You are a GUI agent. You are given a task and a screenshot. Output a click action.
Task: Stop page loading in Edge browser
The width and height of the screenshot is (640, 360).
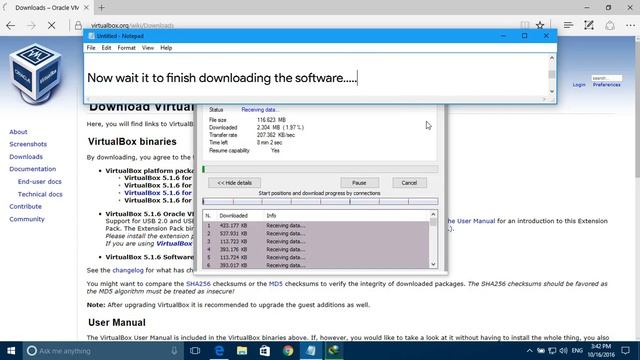coord(51,25)
